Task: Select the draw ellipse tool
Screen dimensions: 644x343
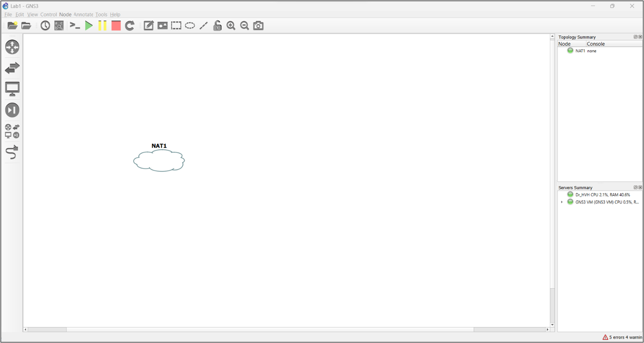Action: [190, 25]
